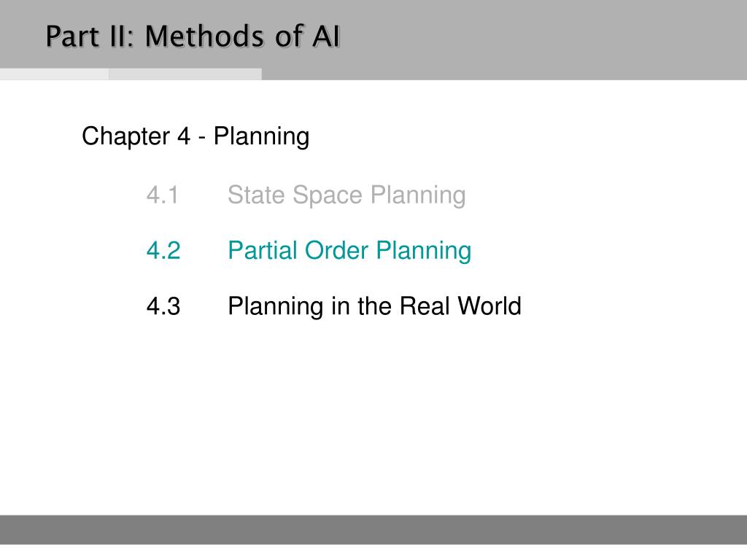
Task: Click the second light gray header segment
Action: pos(185,74)
